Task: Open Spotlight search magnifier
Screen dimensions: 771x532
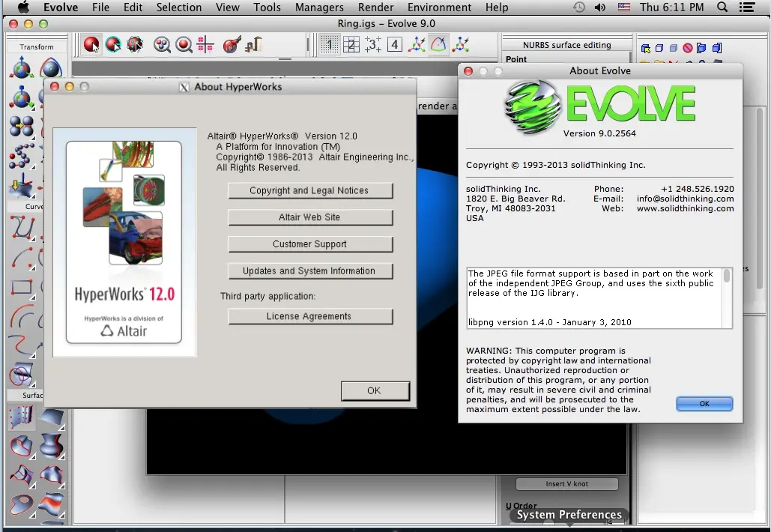Action: 722,7
